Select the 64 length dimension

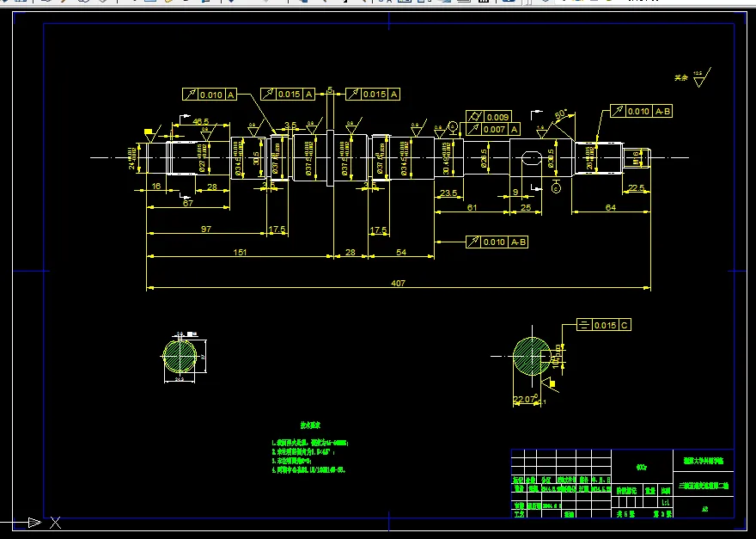[x=611, y=207]
